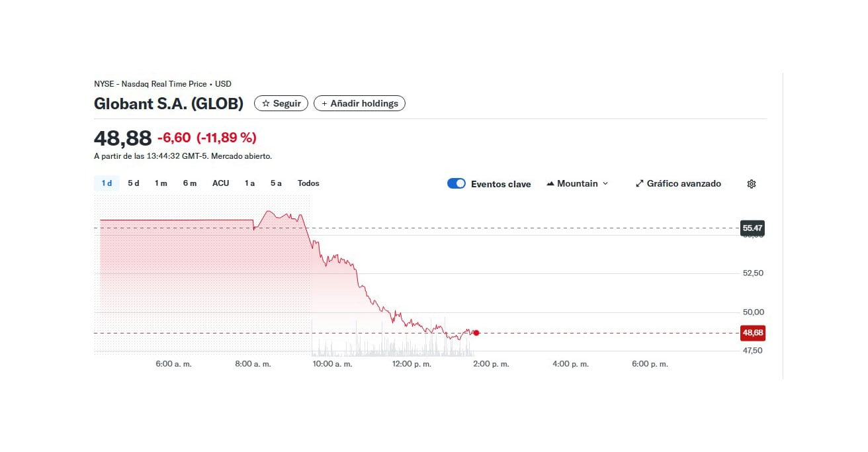This screenshot has height=452, width=868.
Task: Open the Mountain chart style dropdown
Action: click(x=578, y=183)
